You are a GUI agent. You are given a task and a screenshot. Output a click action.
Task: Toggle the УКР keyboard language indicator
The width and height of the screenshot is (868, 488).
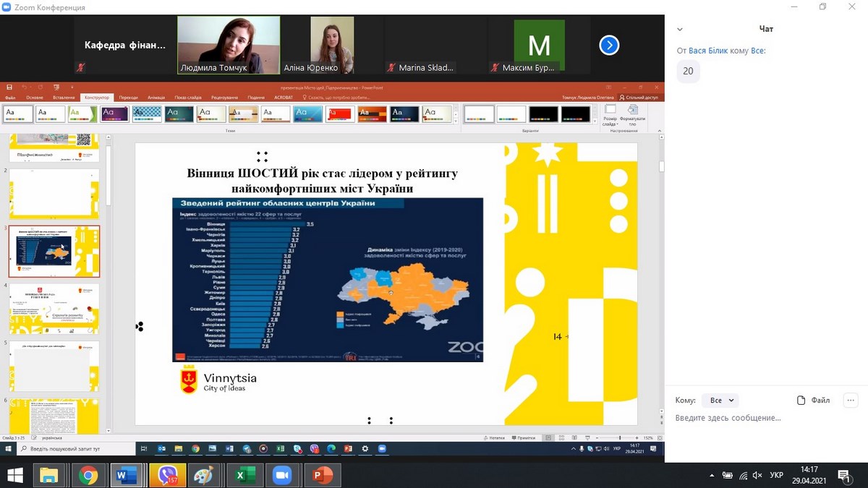(x=776, y=475)
